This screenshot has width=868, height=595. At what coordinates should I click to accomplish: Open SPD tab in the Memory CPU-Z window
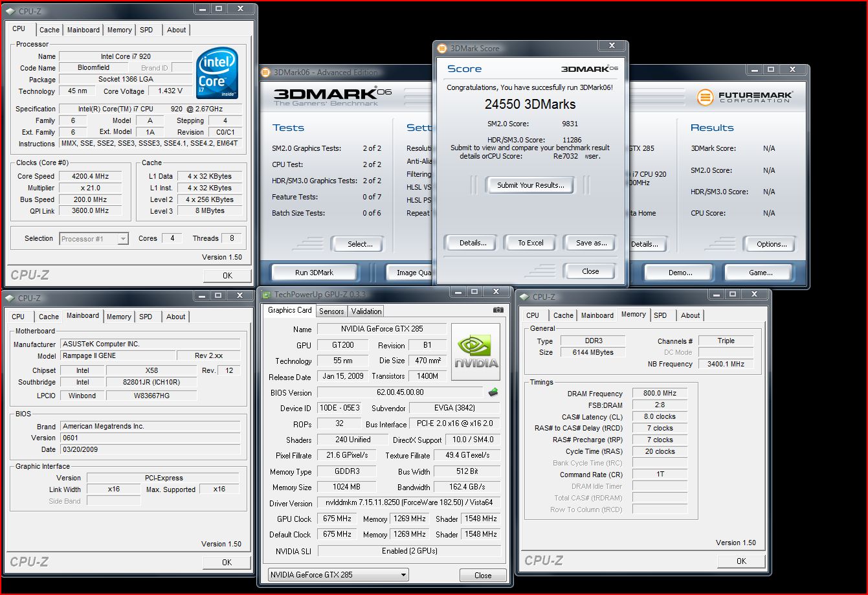click(660, 315)
